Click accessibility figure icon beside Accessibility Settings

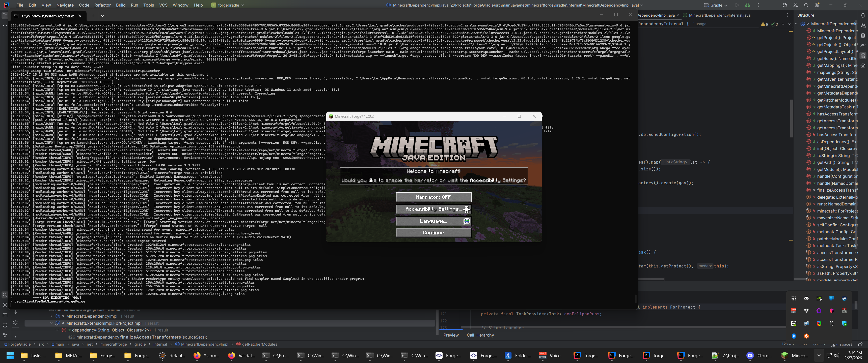(466, 209)
